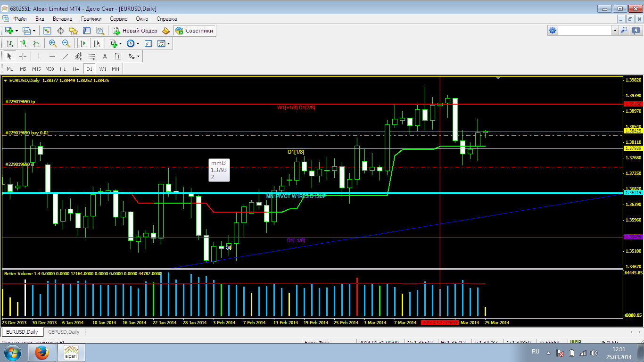Screen dimensions: 644x362
Task: Open Navigator folder-star icon
Action: point(74,31)
